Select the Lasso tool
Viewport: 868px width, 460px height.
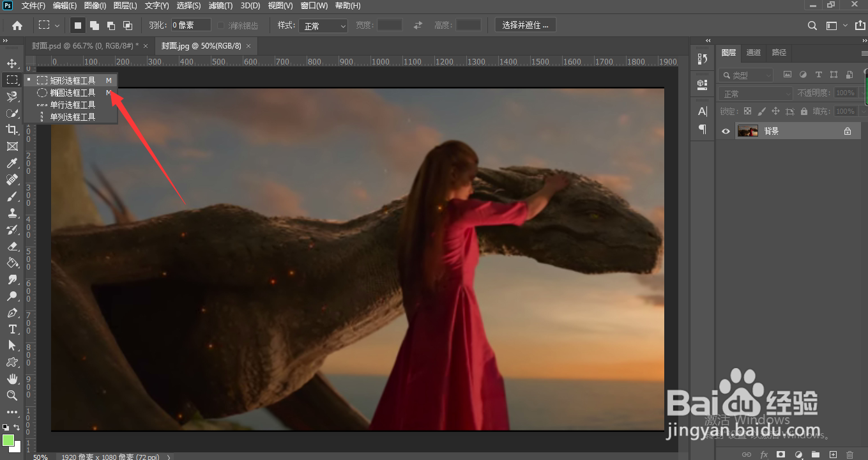tap(11, 96)
